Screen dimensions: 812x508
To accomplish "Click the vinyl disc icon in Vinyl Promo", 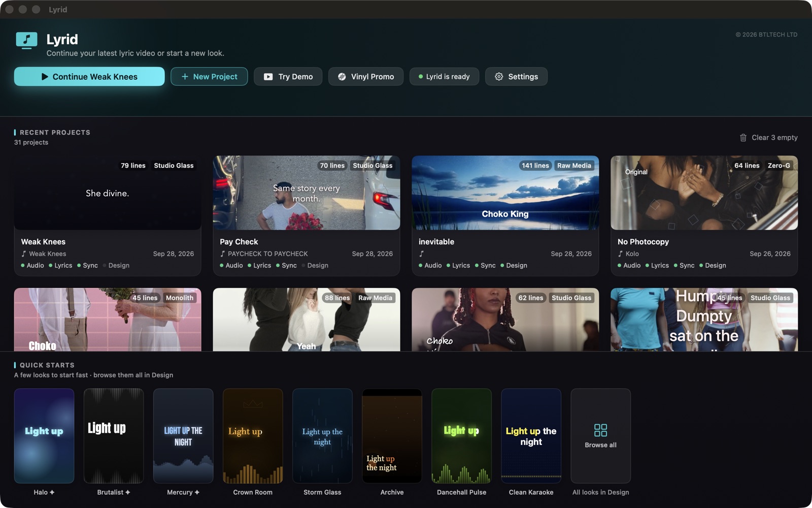I will pyautogui.click(x=342, y=77).
